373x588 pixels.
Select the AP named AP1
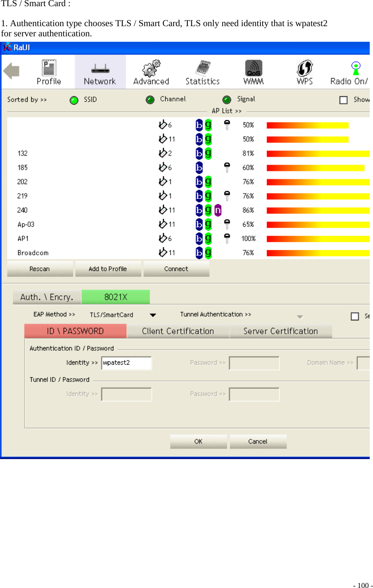pos(23,239)
